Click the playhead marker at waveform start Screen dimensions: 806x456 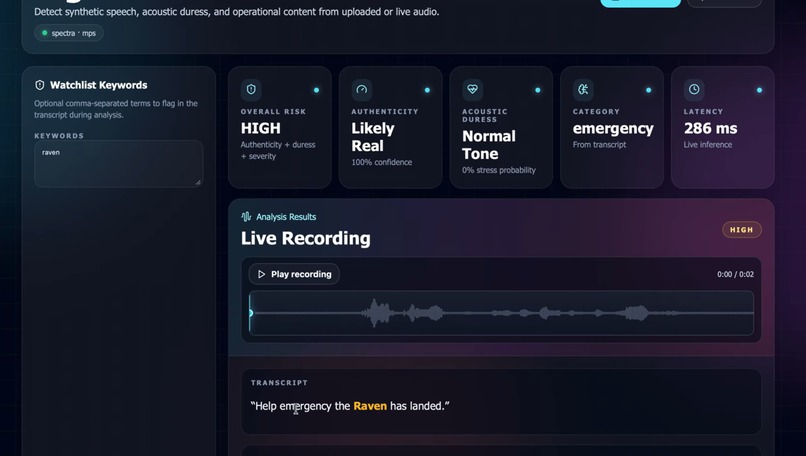point(251,313)
